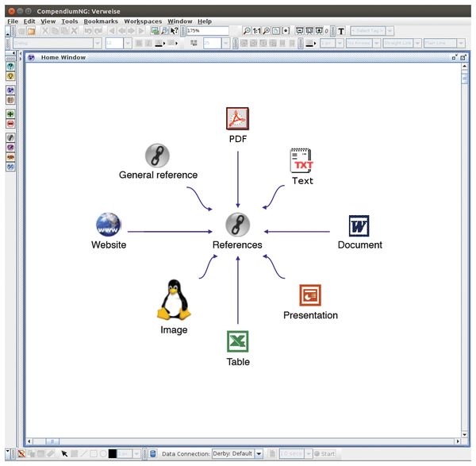The height and width of the screenshot is (466, 476).
Task: Open the Bookmarks menu
Action: coord(101,21)
